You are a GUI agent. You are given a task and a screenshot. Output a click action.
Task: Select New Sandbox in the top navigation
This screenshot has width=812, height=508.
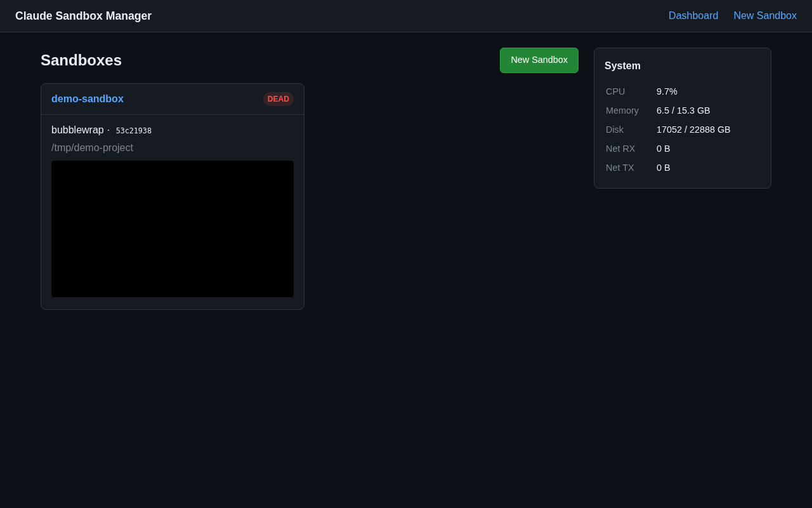(765, 15)
